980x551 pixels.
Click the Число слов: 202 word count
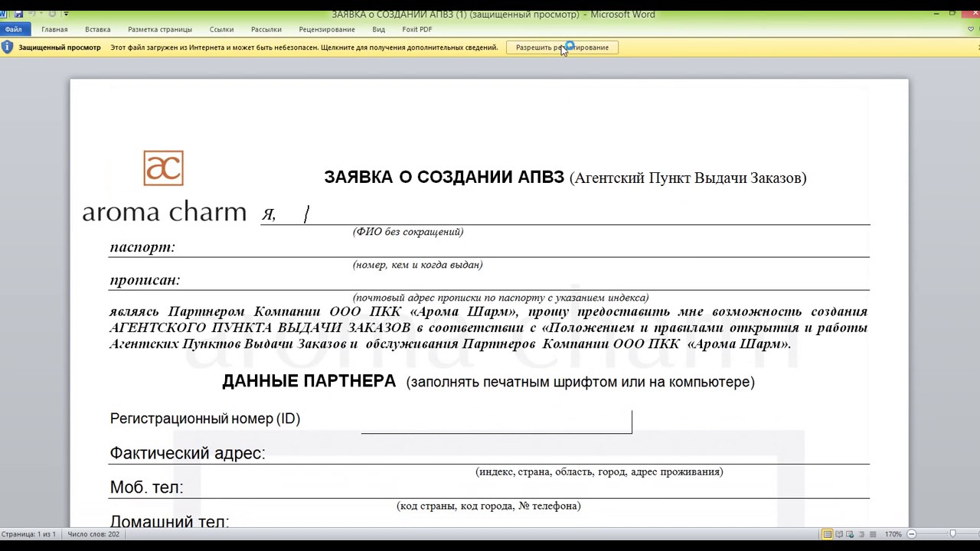coord(93,534)
